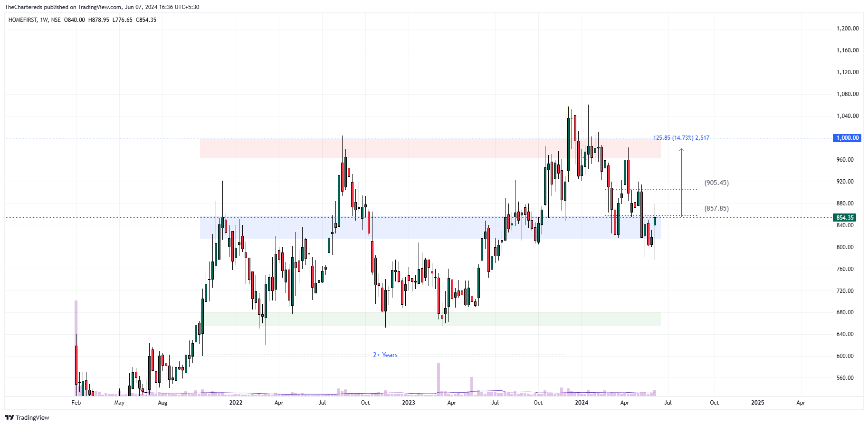
Task: Click the Aug time axis label
Action: pos(162,403)
